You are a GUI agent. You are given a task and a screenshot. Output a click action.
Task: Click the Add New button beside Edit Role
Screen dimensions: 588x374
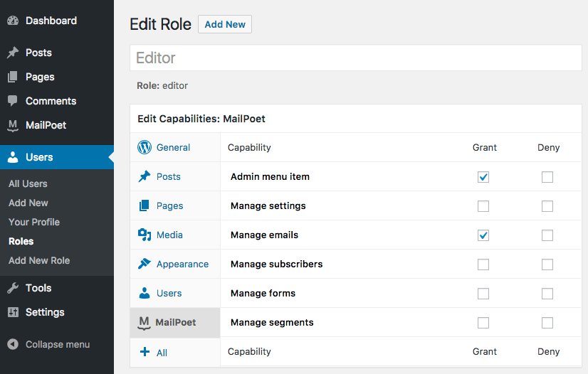pyautogui.click(x=225, y=24)
